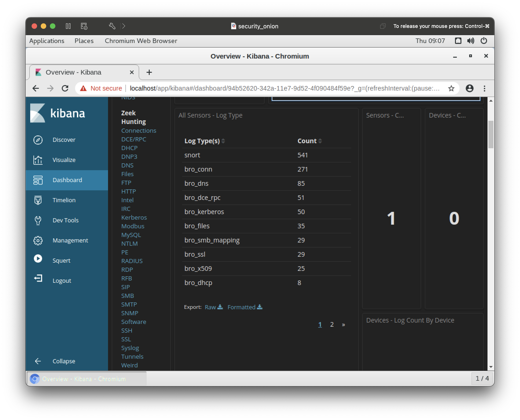Click the power icon in top panel
This screenshot has height=420, width=520.
pos(484,41)
